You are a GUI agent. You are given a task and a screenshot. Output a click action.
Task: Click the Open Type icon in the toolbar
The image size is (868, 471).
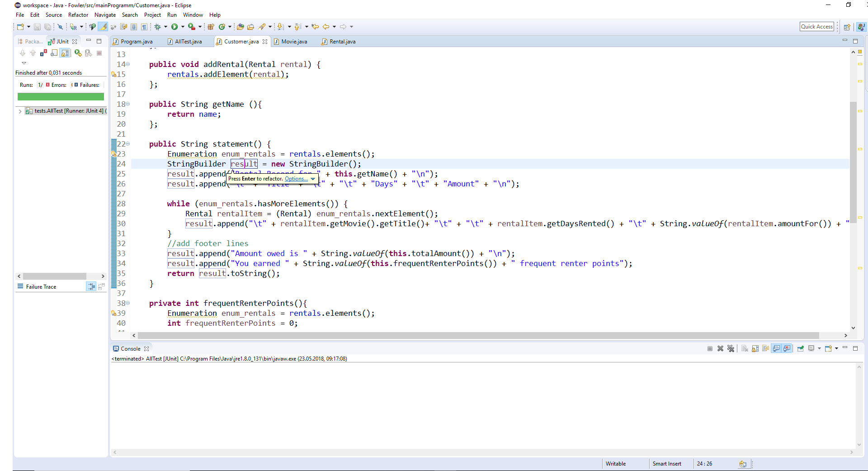pyautogui.click(x=240, y=27)
